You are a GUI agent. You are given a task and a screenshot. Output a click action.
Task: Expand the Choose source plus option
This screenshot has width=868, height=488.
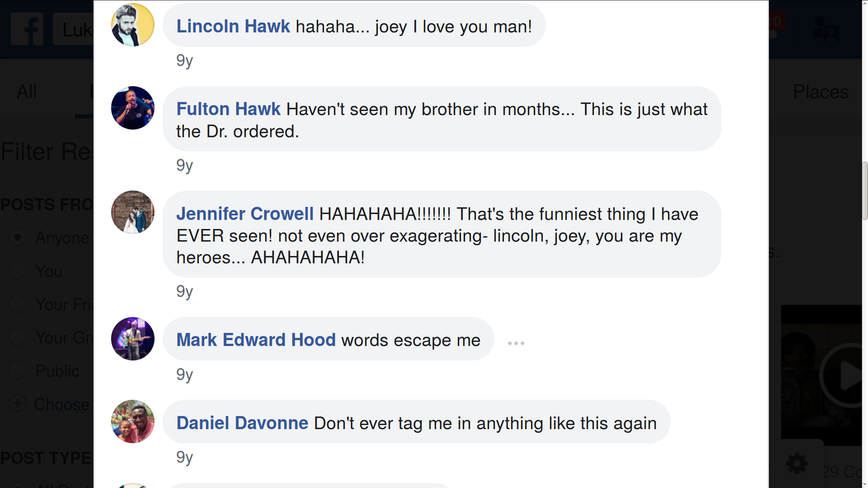(18, 404)
